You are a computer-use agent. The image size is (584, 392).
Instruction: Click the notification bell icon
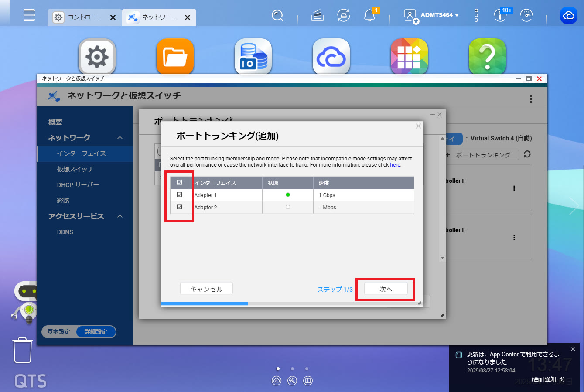[x=369, y=16]
